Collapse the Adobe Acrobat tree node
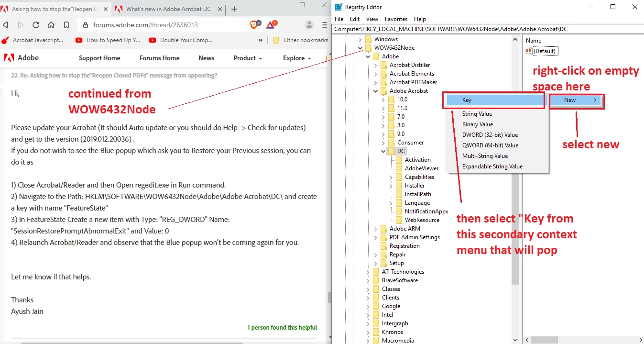The width and height of the screenshot is (644, 344). [x=375, y=91]
